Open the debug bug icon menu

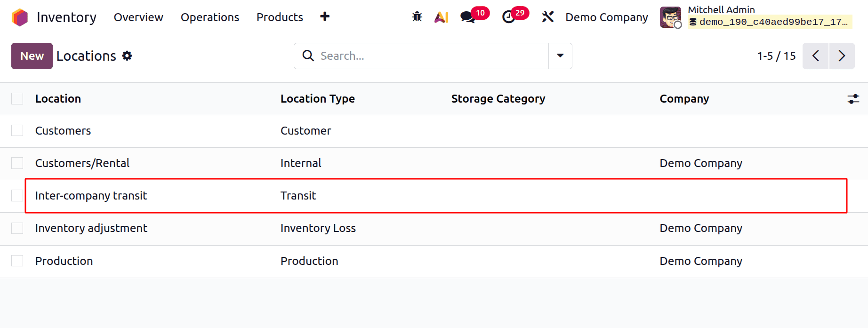click(x=417, y=17)
